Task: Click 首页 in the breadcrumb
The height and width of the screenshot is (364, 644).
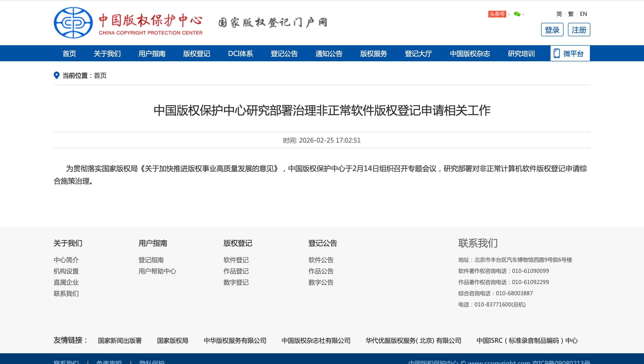Action: point(100,75)
